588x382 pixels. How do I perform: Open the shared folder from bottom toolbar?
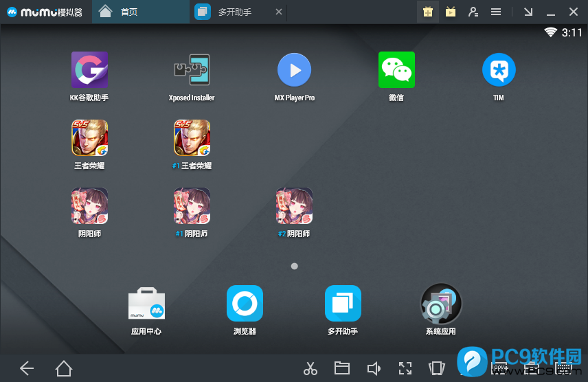pyautogui.click(x=341, y=368)
